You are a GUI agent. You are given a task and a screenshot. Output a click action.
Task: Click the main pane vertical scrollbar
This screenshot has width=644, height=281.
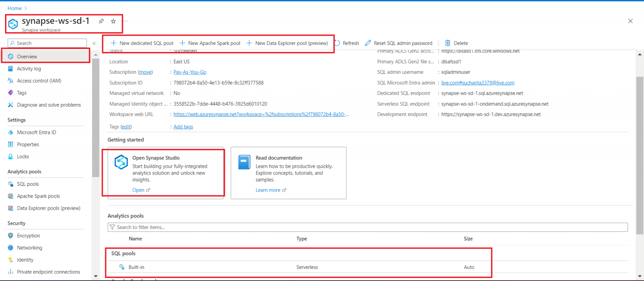click(x=639, y=155)
